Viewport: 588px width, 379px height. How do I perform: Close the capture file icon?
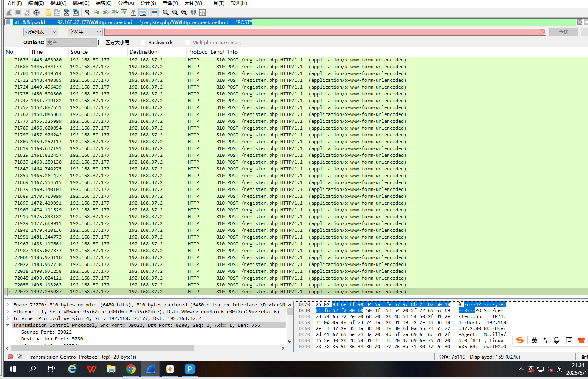coord(66,12)
